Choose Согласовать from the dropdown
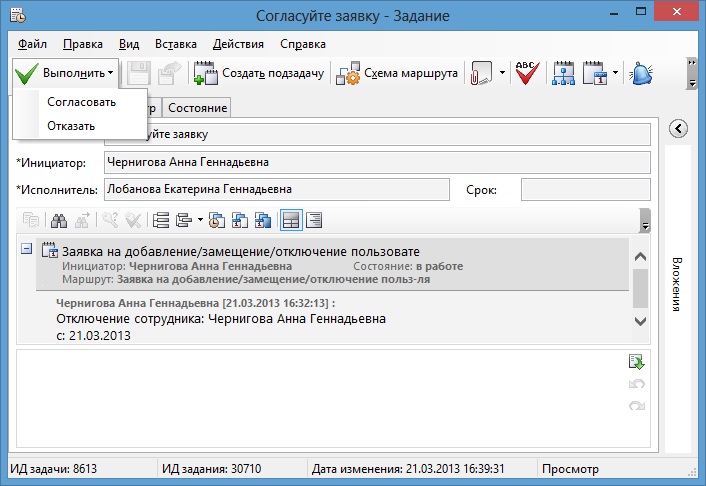This screenshot has width=706, height=486. [81, 102]
